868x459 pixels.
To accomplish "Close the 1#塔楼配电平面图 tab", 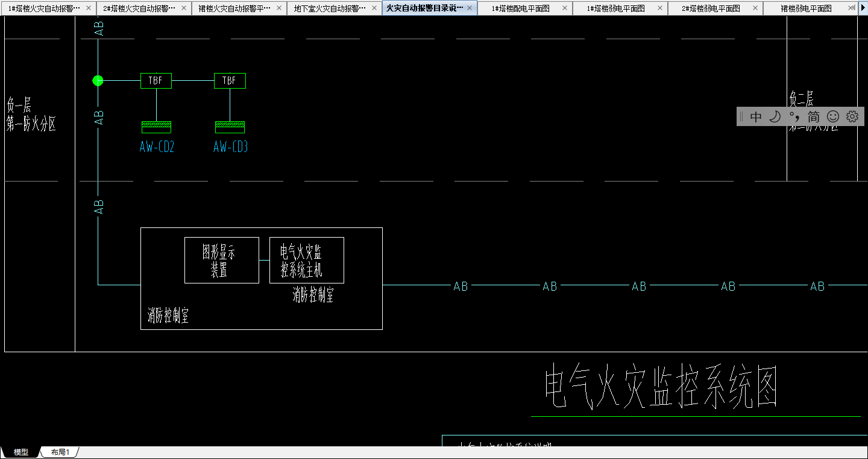I will click(x=565, y=8).
